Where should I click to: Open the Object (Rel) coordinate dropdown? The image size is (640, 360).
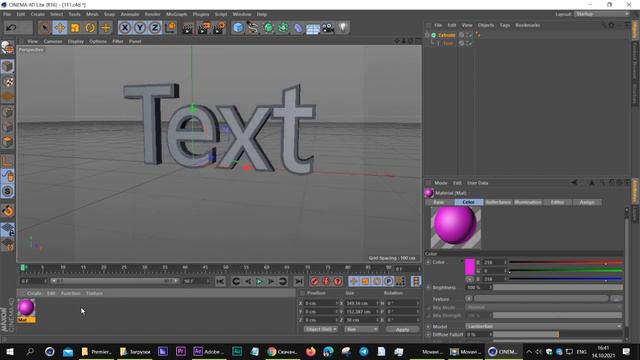coord(320,329)
